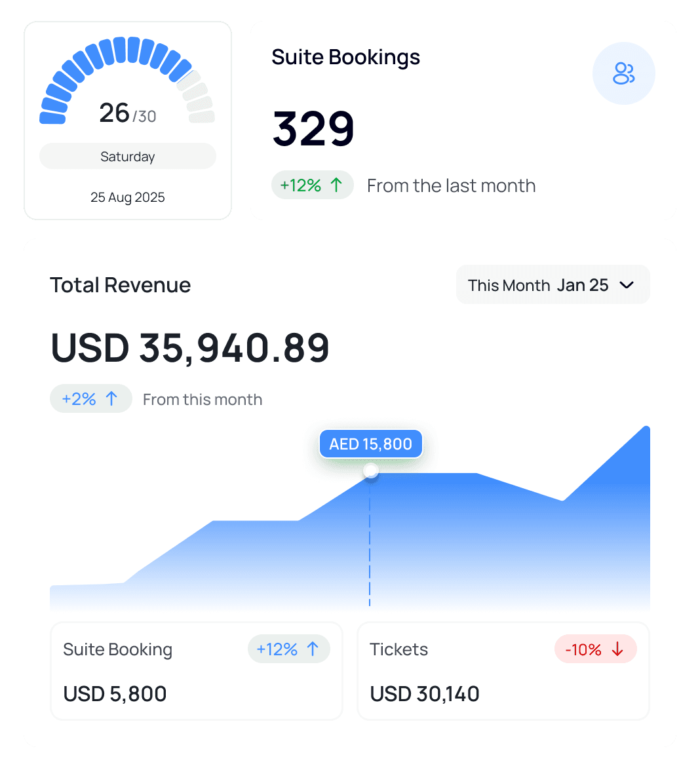The image size is (700, 768).
Task: Click the AED 15,800 tooltip label
Action: tap(370, 444)
